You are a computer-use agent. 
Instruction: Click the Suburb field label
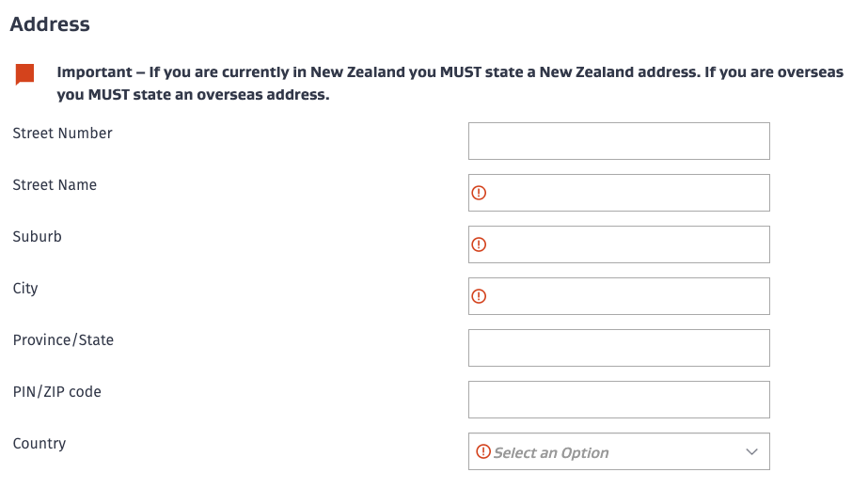pos(37,237)
